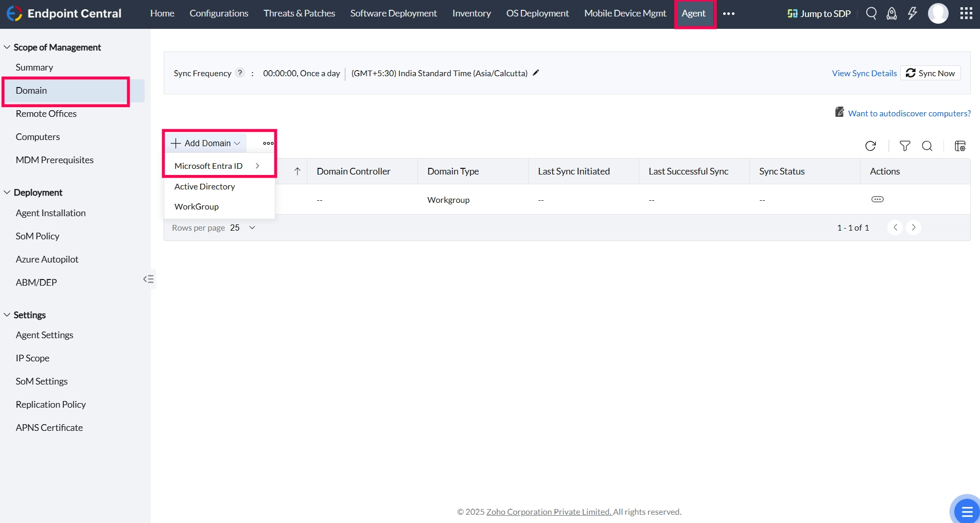
Task: Open the global search magnifier icon
Action: pyautogui.click(x=871, y=13)
